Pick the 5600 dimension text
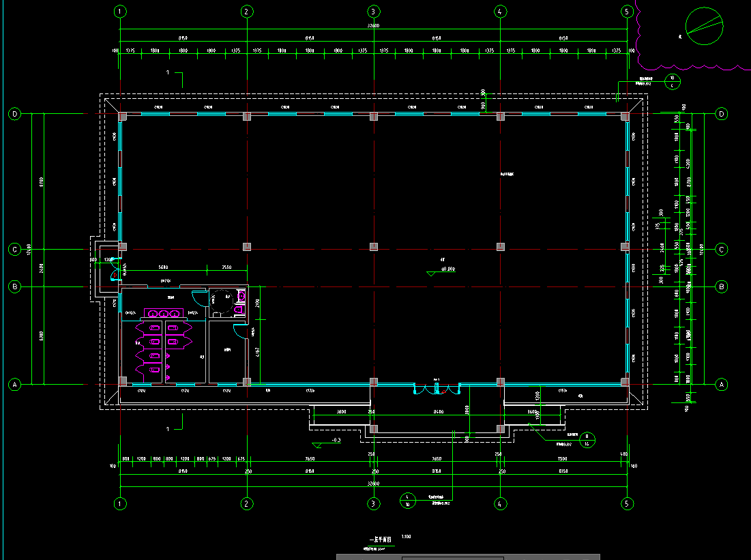This screenshot has height=560, width=751. [x=164, y=267]
